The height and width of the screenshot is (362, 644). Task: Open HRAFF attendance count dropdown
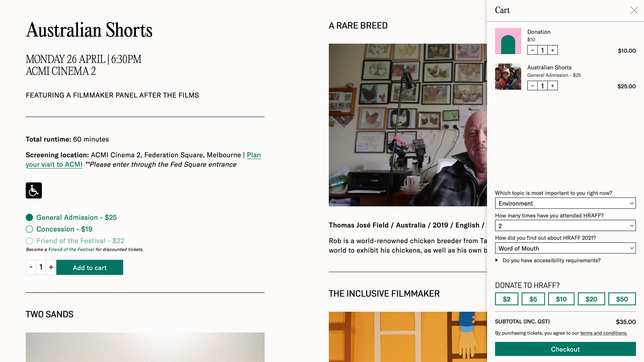565,225
